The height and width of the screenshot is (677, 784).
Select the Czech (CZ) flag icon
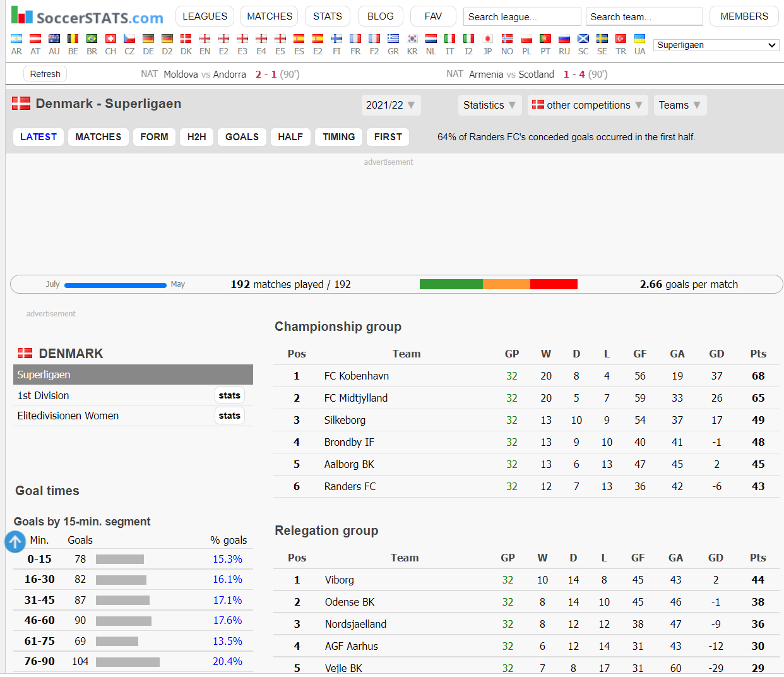(129, 39)
